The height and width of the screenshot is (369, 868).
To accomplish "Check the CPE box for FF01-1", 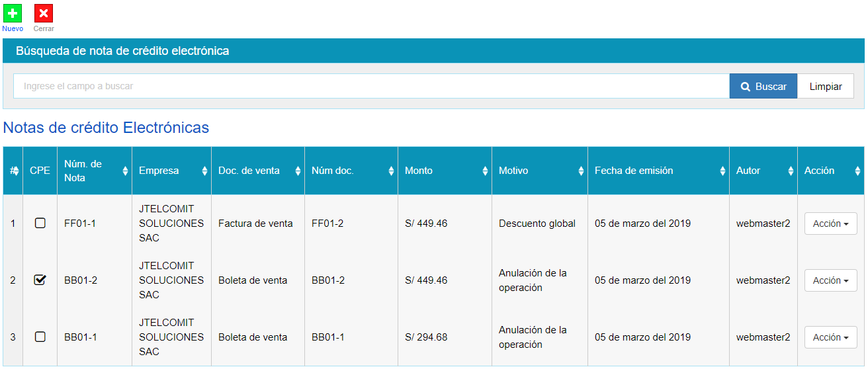I will coord(40,224).
